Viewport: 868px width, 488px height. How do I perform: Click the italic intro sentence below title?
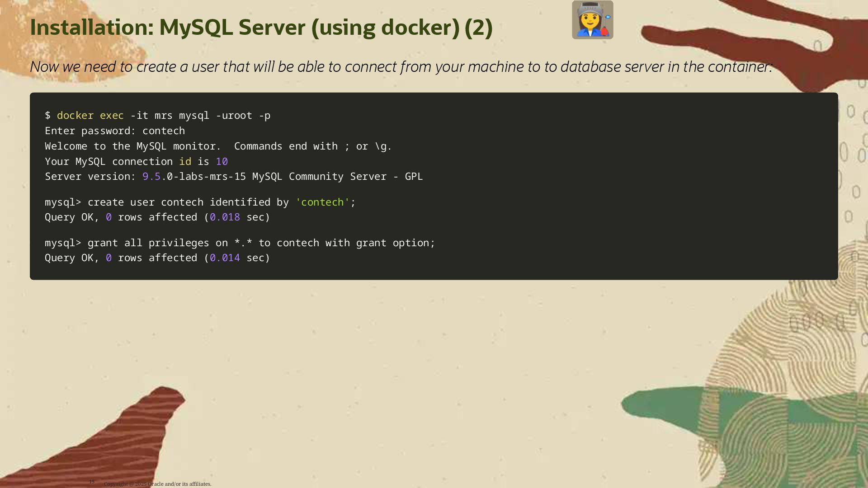pyautogui.click(x=401, y=67)
